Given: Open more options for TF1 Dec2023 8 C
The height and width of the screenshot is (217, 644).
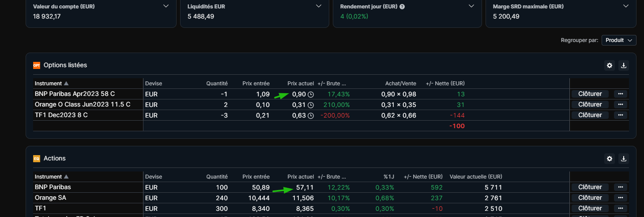Looking at the screenshot, I should (620, 115).
